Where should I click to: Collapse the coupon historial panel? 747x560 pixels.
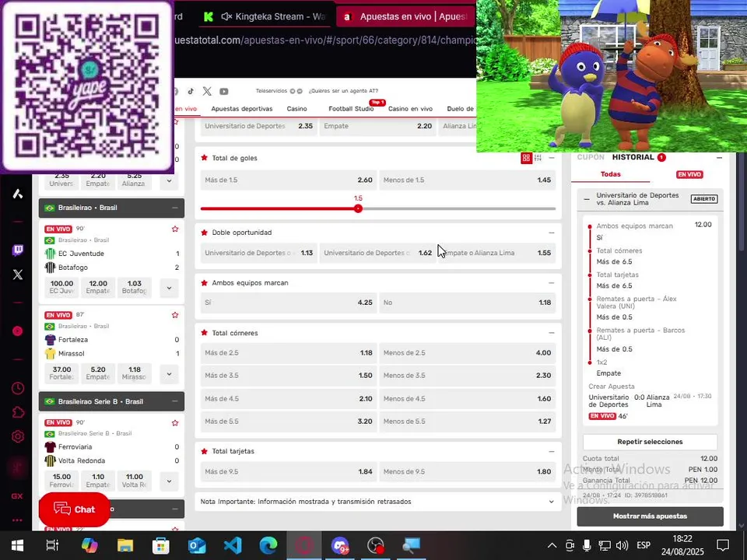(x=719, y=158)
